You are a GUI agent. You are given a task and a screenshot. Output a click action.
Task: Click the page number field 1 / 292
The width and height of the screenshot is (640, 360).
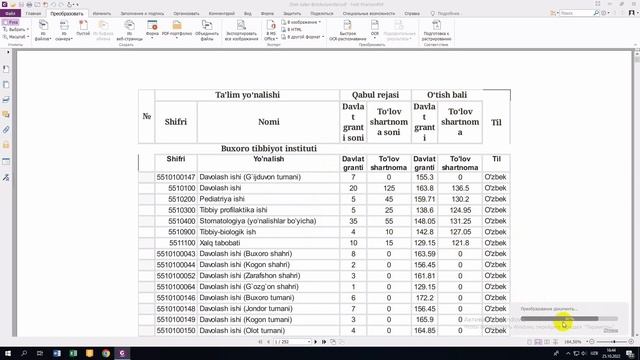click(292, 342)
